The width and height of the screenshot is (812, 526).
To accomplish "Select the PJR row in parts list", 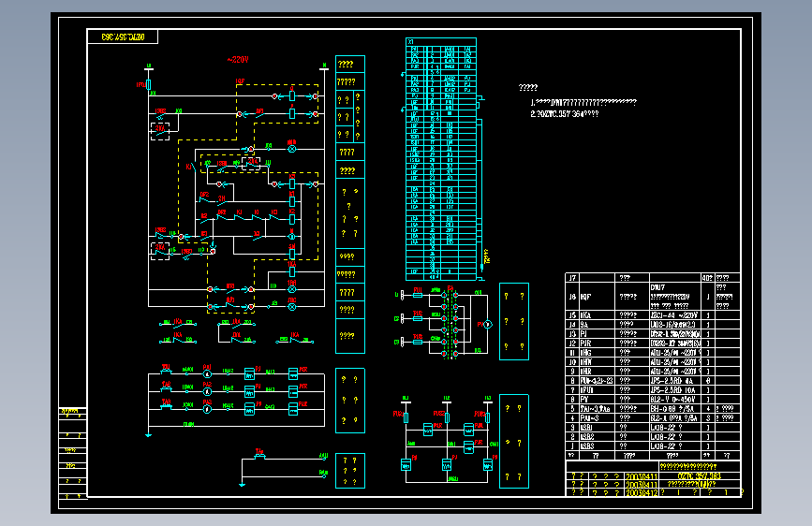I will [653, 343].
